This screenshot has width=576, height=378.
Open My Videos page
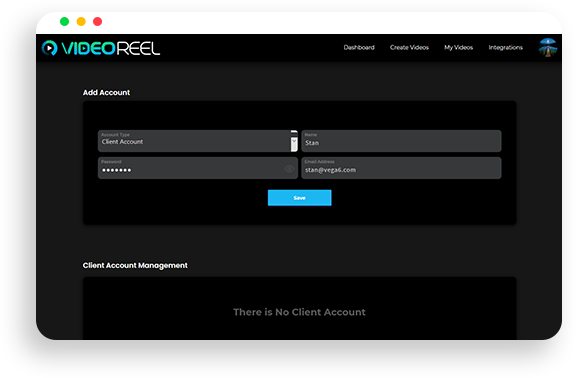pyautogui.click(x=458, y=47)
